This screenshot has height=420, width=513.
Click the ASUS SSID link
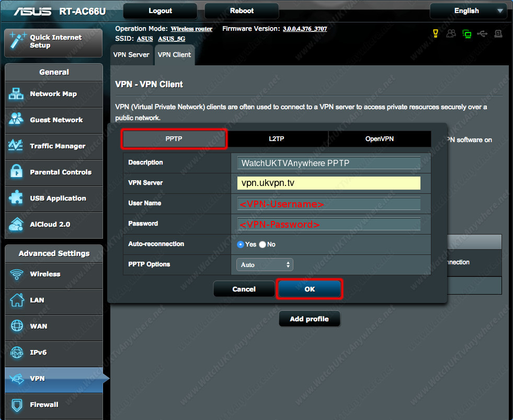[145, 39]
